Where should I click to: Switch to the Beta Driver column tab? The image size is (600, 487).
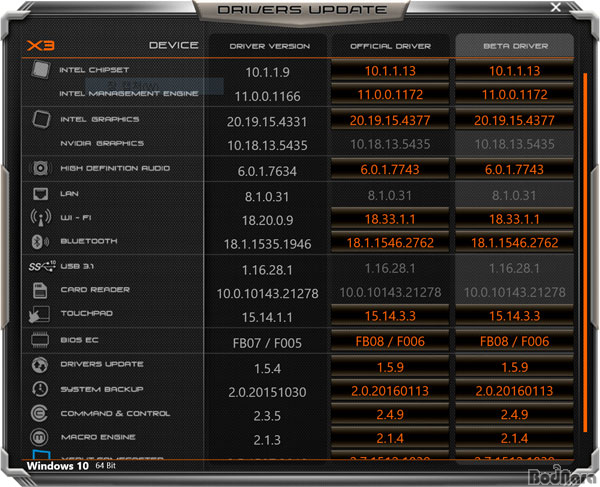[515, 46]
